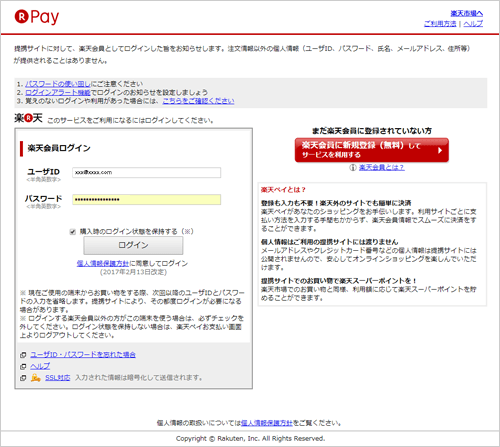The image size is (500, 447).
Task: Open the こちらをご確認ください link
Action: [x=198, y=101]
